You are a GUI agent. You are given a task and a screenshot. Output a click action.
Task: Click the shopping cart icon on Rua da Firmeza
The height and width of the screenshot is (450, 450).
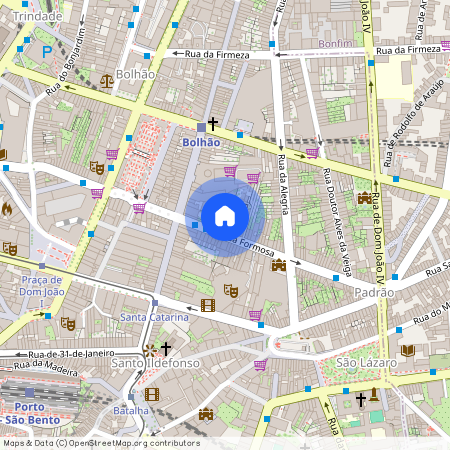click(445, 45)
